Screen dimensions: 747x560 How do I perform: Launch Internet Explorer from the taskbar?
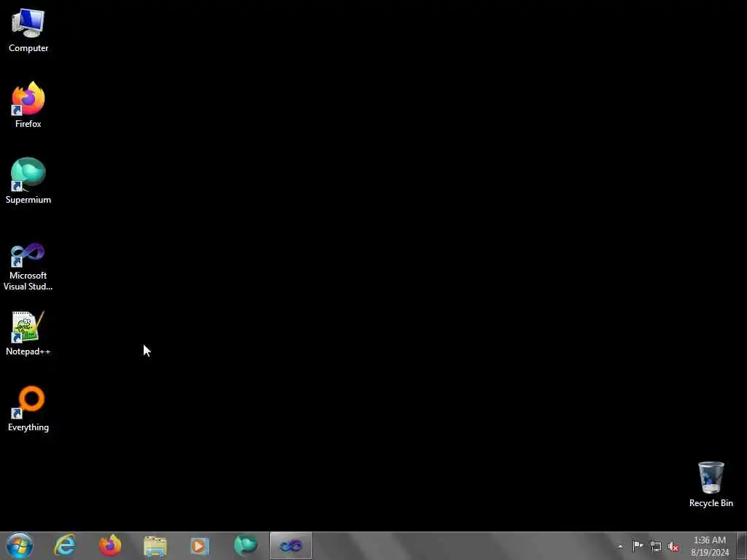click(x=65, y=545)
